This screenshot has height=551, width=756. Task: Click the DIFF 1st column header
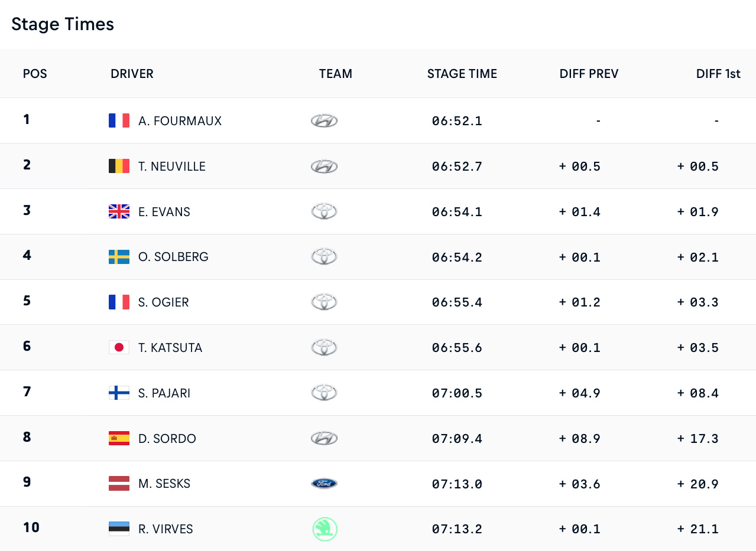pyautogui.click(x=718, y=74)
